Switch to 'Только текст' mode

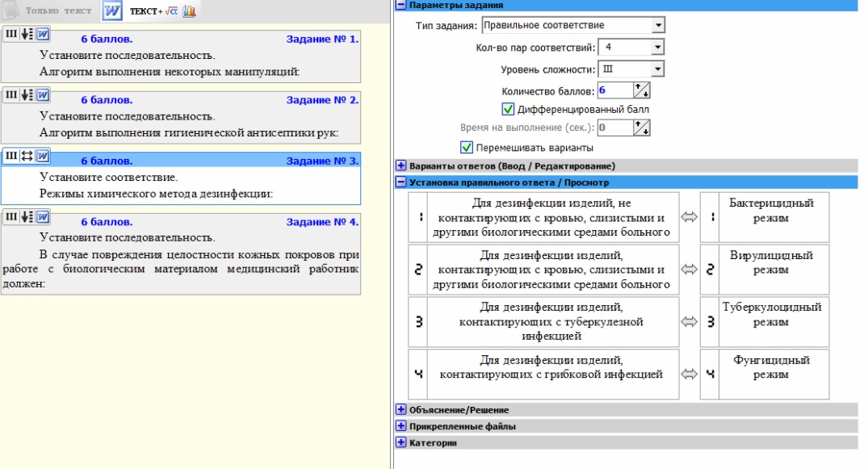[x=58, y=10]
